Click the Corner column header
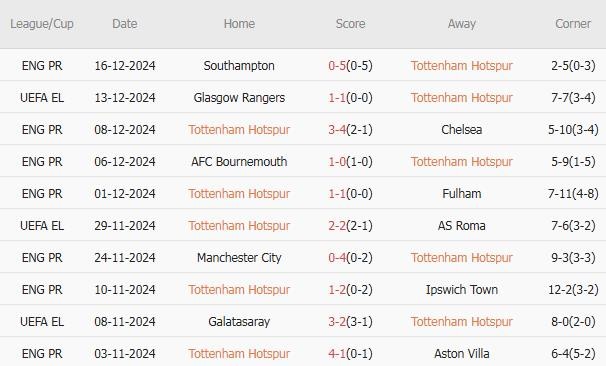 (x=573, y=24)
